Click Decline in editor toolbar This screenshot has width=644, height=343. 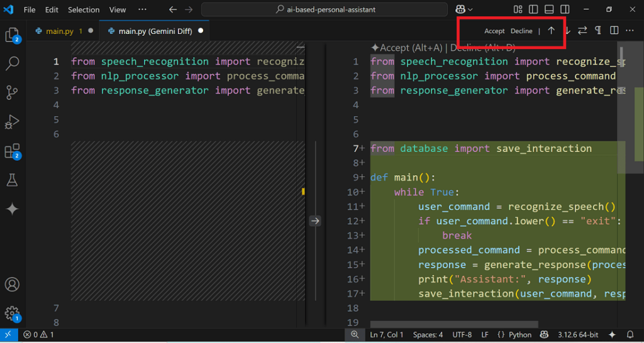tap(521, 31)
